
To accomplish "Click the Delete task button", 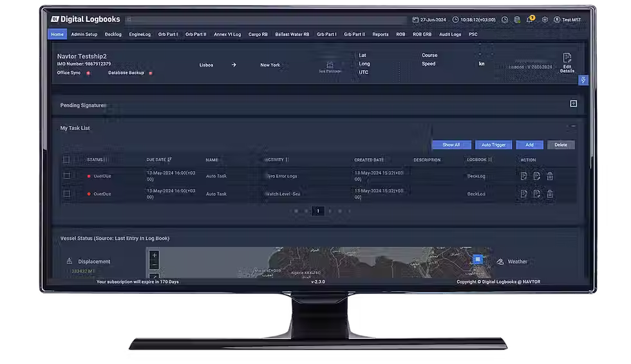I will 561,145.
